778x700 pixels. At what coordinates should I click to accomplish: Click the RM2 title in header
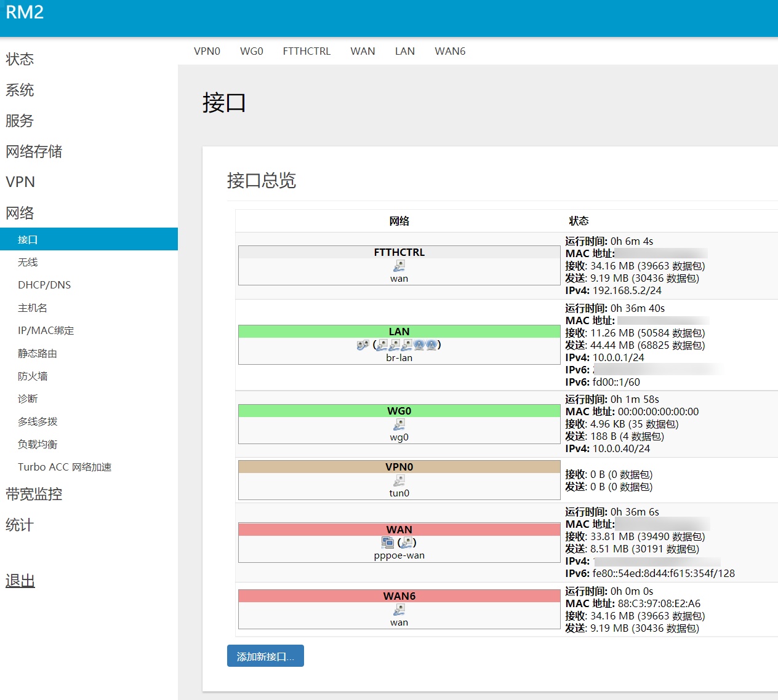tap(25, 12)
